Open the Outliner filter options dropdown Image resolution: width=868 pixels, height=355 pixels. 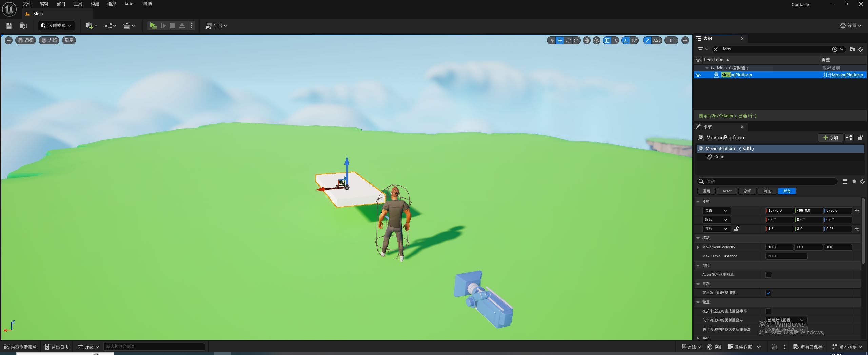[x=703, y=49]
